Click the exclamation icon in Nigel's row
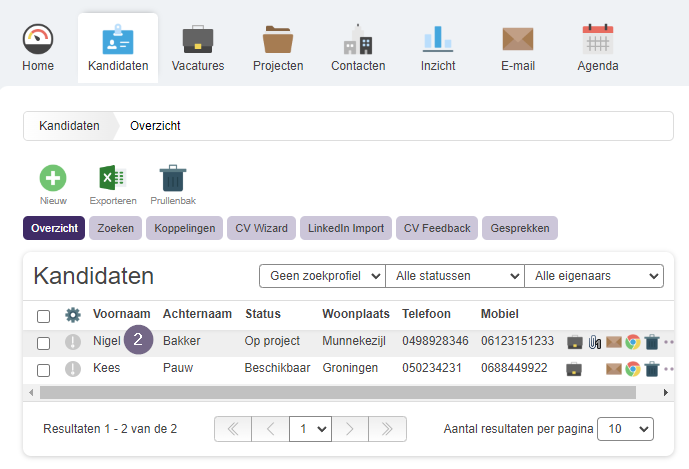This screenshot has width=689, height=469. (x=73, y=342)
